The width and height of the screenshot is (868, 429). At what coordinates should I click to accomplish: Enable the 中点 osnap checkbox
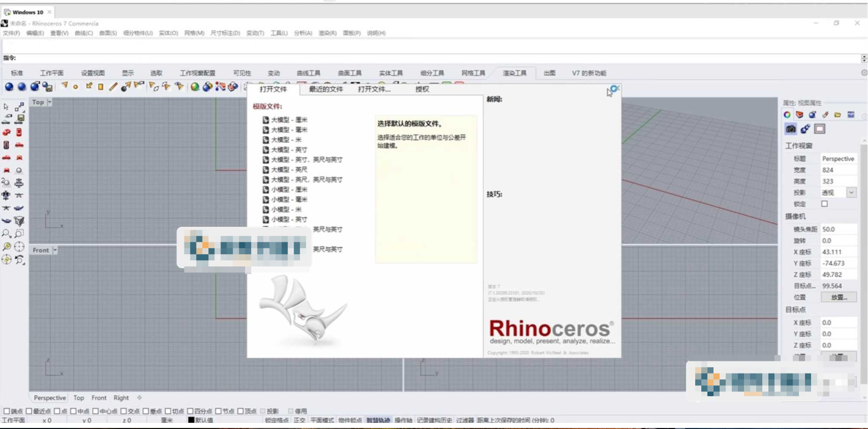pyautogui.click(x=73, y=411)
